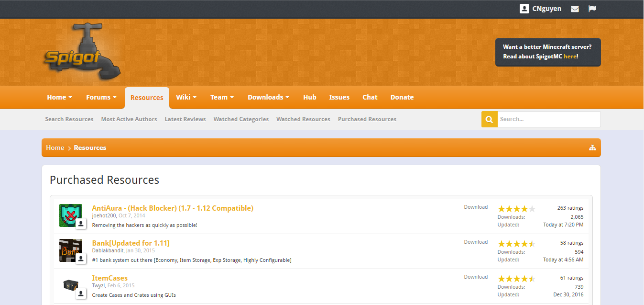Open the Bank resource icon
The height and width of the screenshot is (305, 644).
pos(71,250)
